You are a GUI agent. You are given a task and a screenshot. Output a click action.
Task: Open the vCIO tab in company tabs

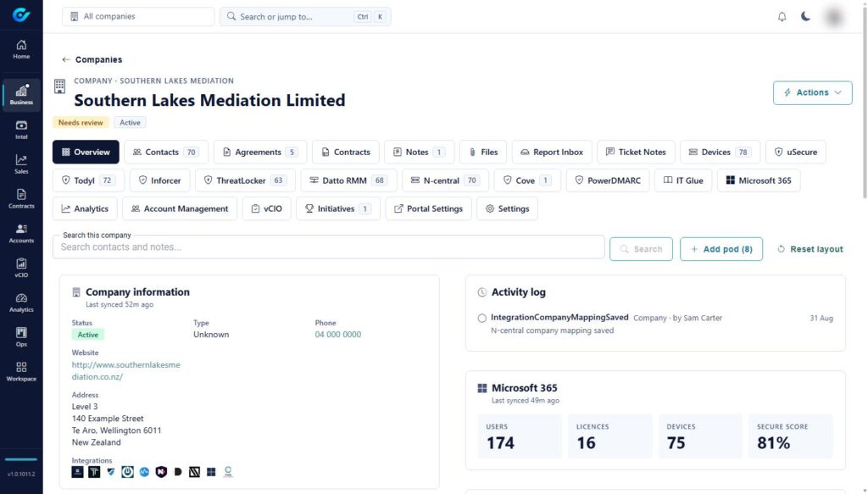click(267, 208)
